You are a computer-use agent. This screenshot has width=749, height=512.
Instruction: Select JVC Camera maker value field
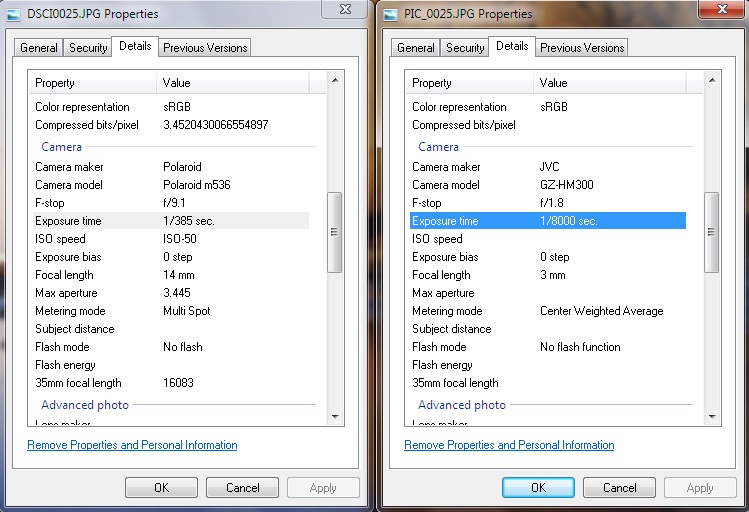pyautogui.click(x=551, y=167)
